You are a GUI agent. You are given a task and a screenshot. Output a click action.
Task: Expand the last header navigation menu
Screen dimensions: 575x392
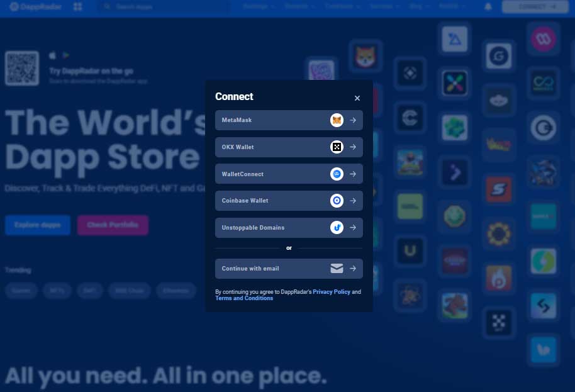click(x=452, y=6)
